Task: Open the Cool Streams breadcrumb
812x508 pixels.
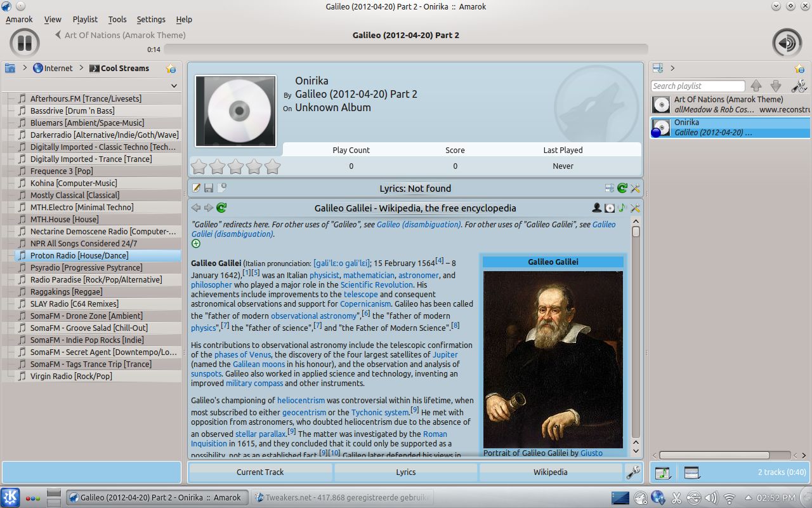Action: pos(119,68)
